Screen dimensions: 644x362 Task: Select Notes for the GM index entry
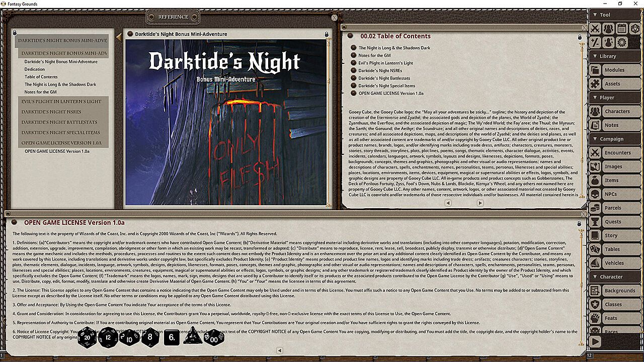(x=41, y=92)
